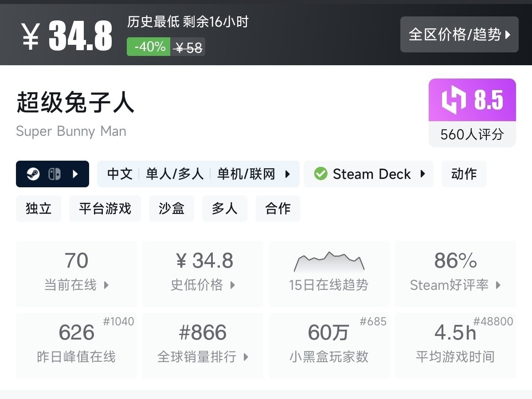
Task: Expand the platform list arrow
Action: click(75, 174)
